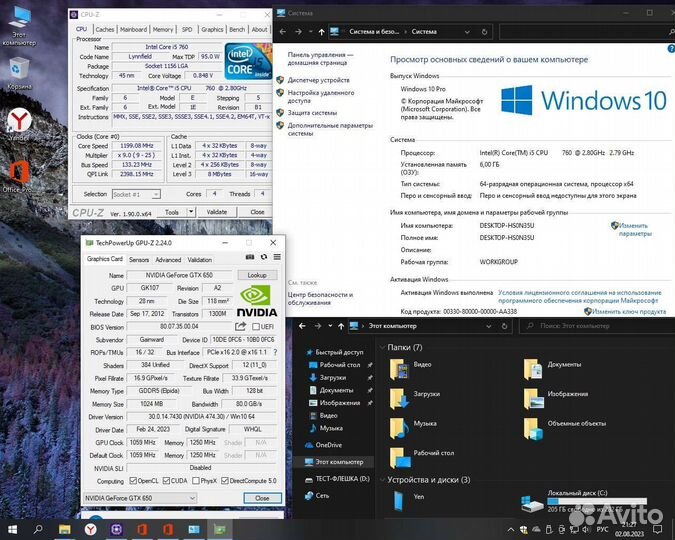
Task: Open the Музыка folder in Папки
Action: pyautogui.click(x=399, y=428)
